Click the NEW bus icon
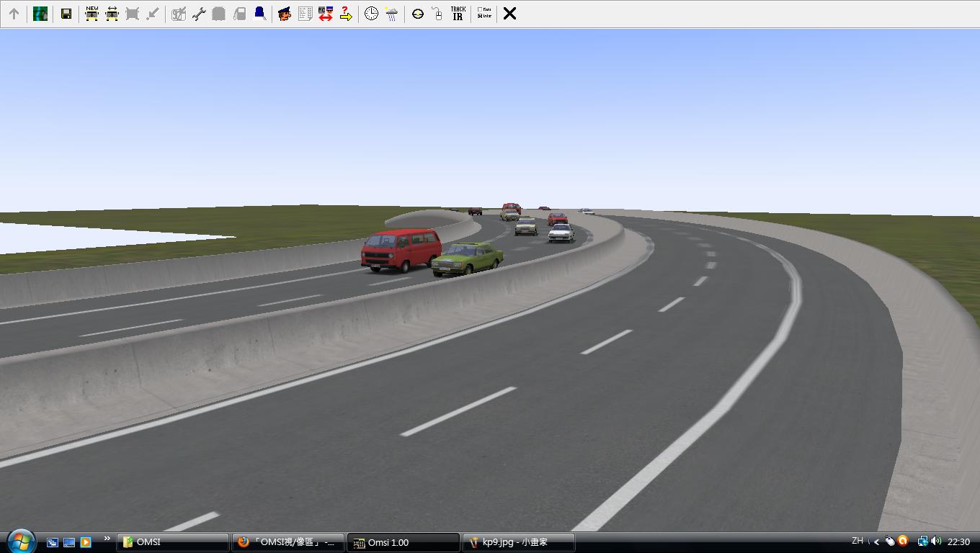 (92, 14)
